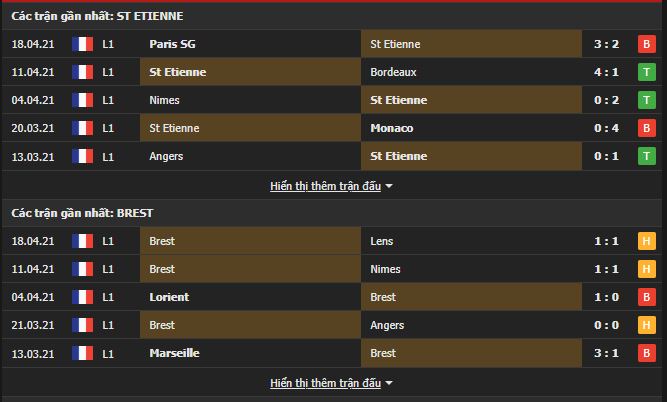This screenshot has width=667, height=402.
Task: Click the yellow H badge for Brest vs Angers
Action: tap(646, 325)
